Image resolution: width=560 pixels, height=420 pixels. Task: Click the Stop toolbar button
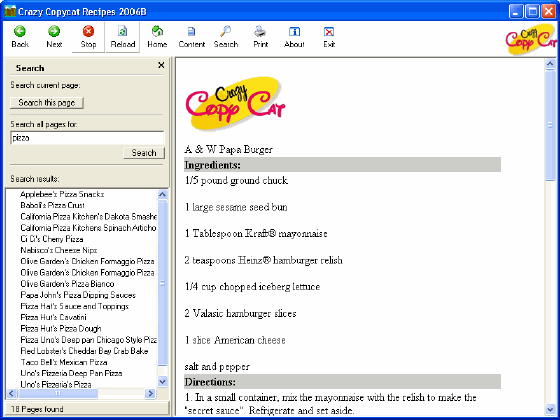[88, 37]
